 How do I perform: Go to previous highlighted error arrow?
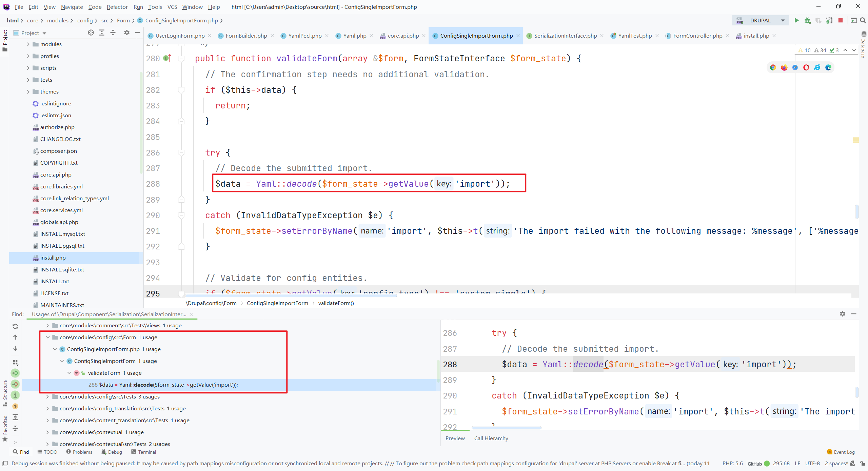[845, 50]
